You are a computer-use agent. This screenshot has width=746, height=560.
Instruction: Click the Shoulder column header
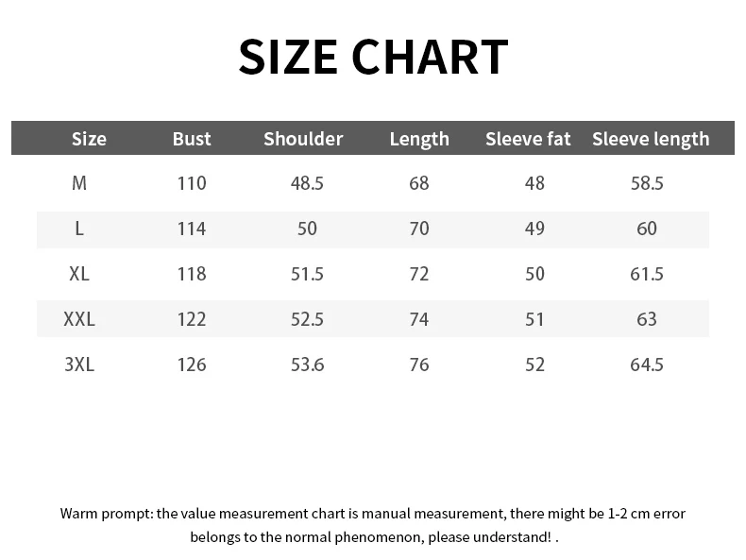pos(303,139)
